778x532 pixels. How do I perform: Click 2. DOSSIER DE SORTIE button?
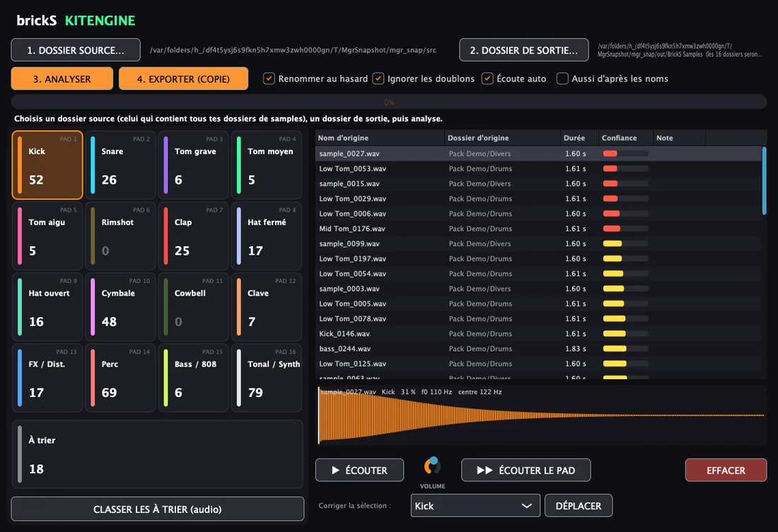tap(524, 50)
